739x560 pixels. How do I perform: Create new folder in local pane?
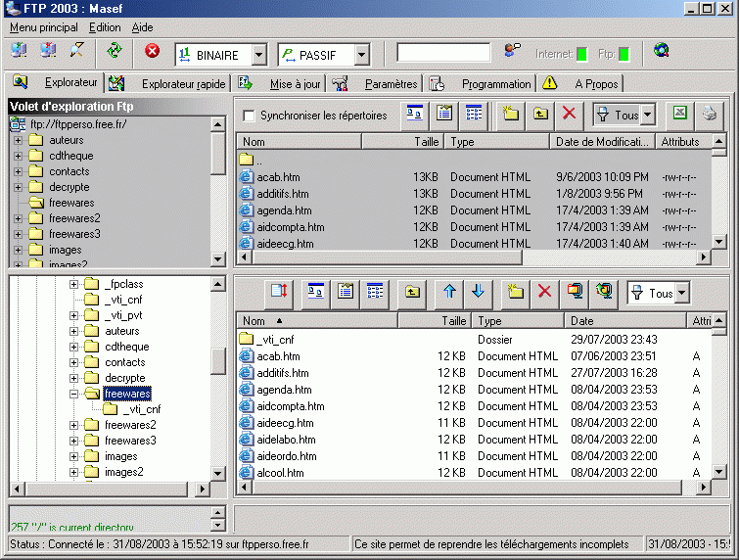(515, 293)
